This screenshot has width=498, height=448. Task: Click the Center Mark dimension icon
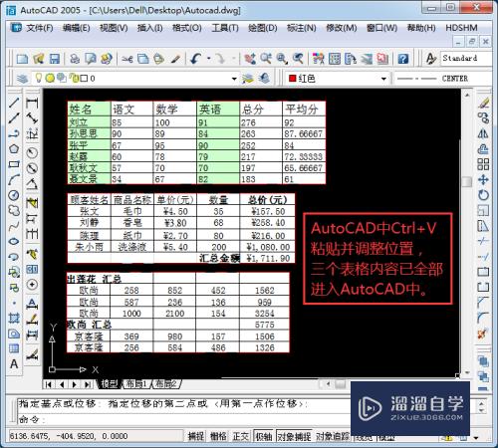tap(32, 285)
